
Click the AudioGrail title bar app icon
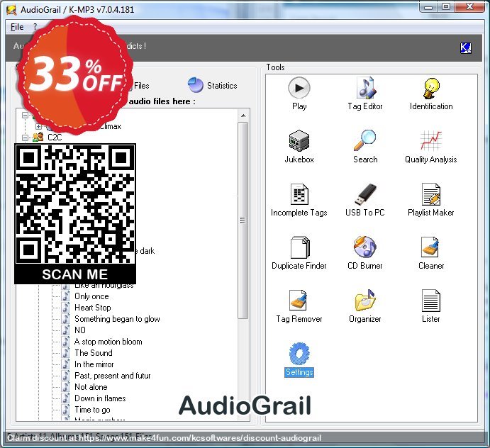pyautogui.click(x=11, y=10)
